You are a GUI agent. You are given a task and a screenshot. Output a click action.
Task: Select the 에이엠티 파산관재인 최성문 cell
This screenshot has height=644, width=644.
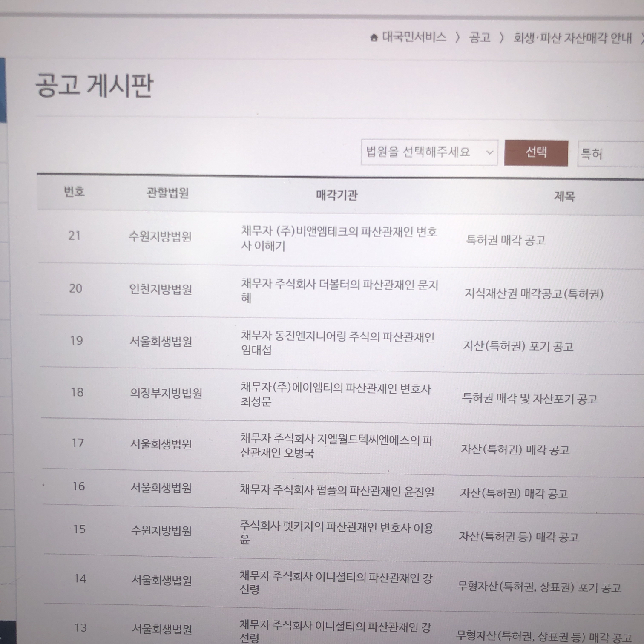coord(336,394)
